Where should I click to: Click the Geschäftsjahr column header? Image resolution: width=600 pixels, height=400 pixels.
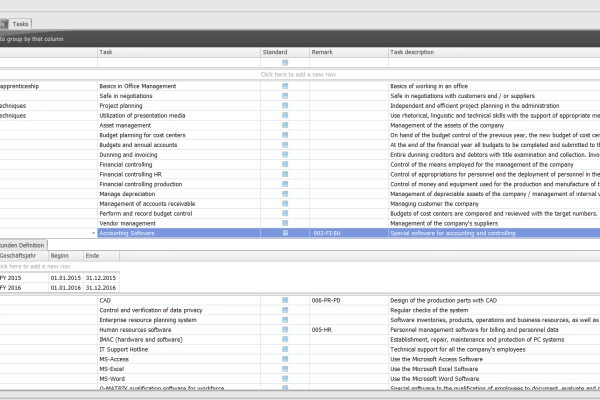[x=22, y=256]
